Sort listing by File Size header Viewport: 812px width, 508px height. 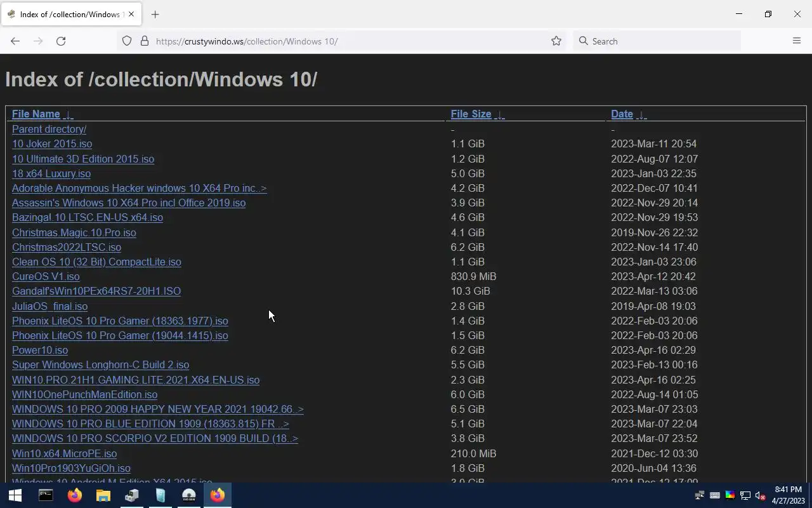(471, 114)
